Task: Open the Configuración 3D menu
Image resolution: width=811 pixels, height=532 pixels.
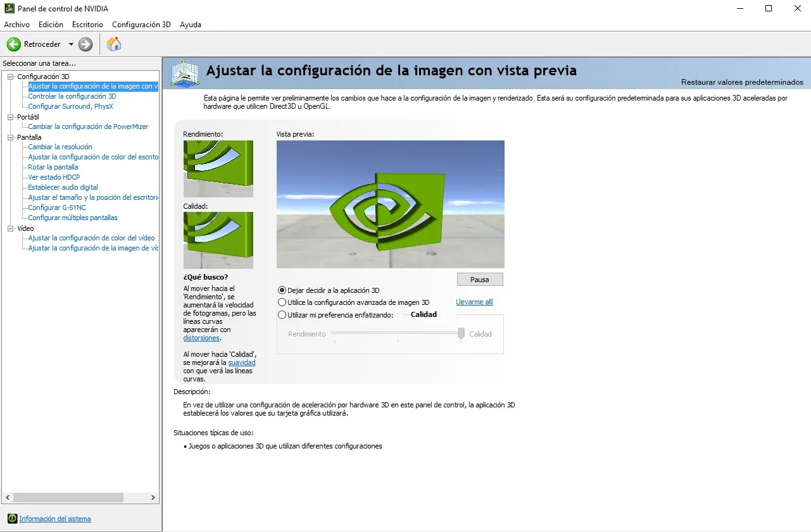Action: pos(141,25)
